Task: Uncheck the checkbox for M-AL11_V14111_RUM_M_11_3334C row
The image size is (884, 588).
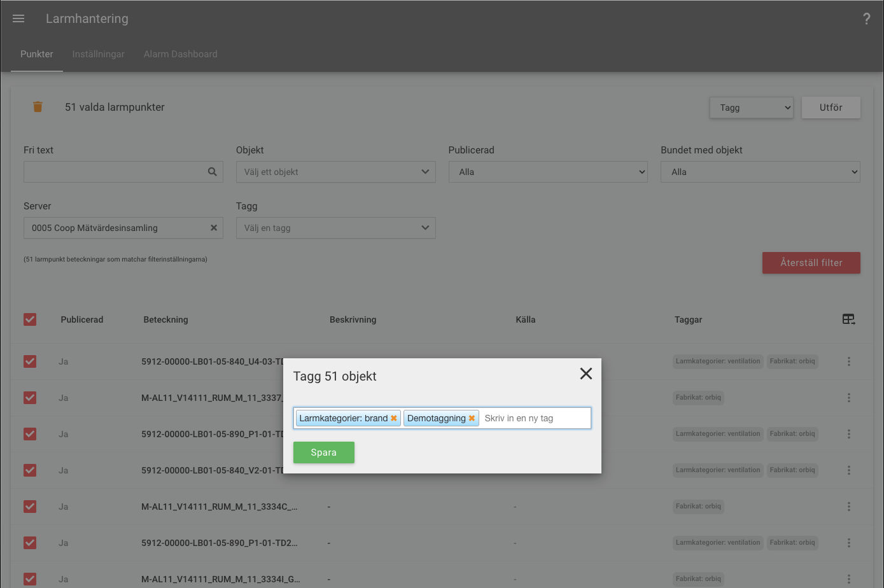Action: (30, 507)
